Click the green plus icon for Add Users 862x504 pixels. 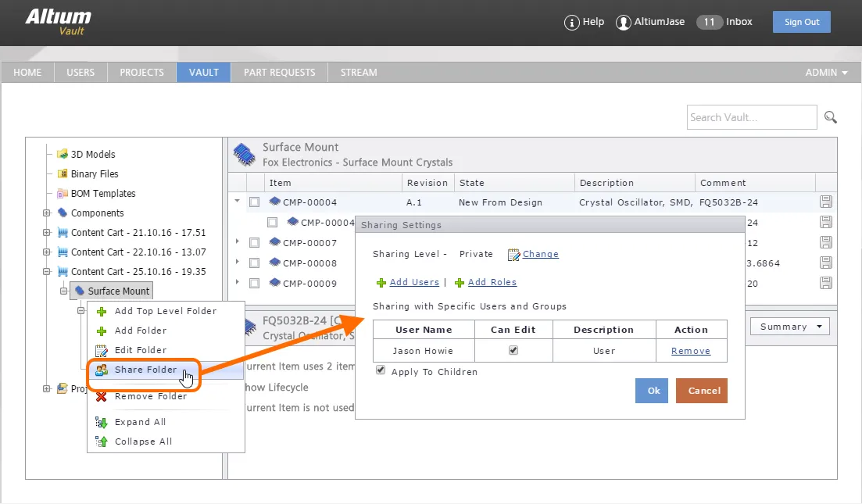381,283
